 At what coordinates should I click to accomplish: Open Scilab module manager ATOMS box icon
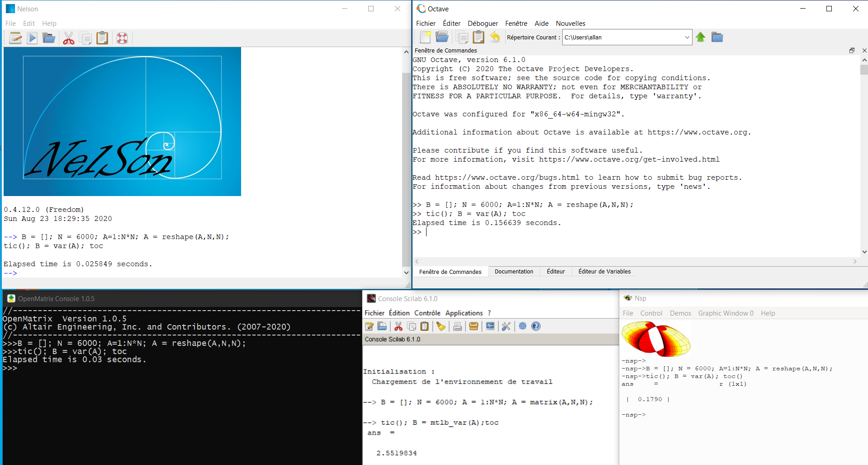(474, 326)
